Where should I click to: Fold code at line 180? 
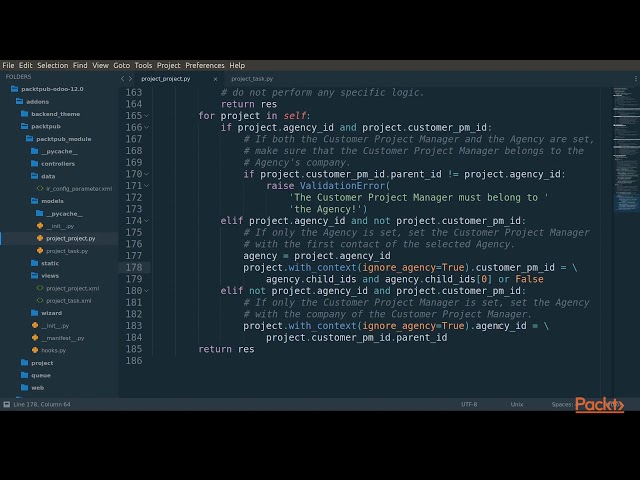tap(147, 291)
